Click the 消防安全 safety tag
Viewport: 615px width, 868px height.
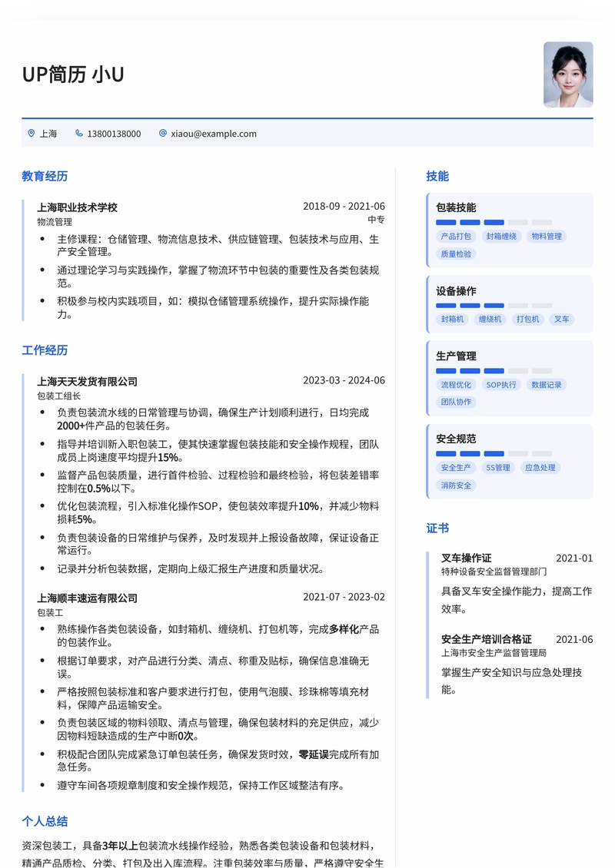[x=456, y=485]
